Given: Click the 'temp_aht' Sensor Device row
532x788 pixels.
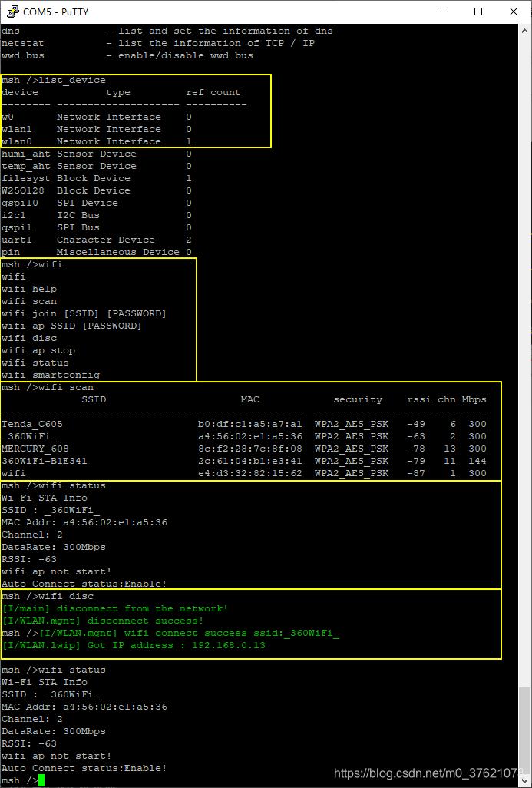Looking at the screenshot, I should 97,166.
